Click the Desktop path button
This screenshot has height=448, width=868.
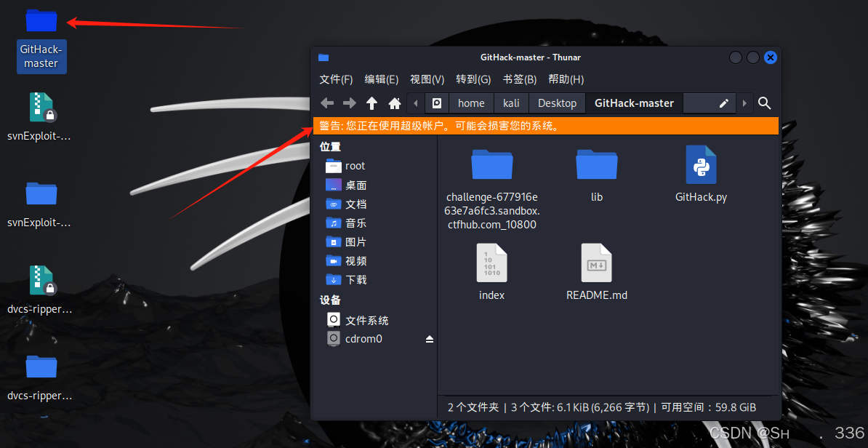pos(557,103)
